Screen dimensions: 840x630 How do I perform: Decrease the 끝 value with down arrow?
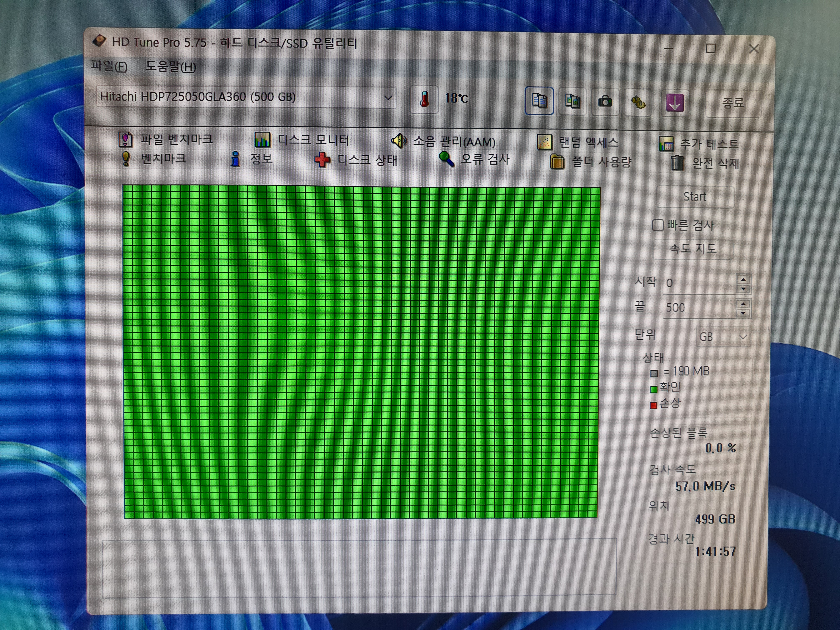click(x=743, y=313)
